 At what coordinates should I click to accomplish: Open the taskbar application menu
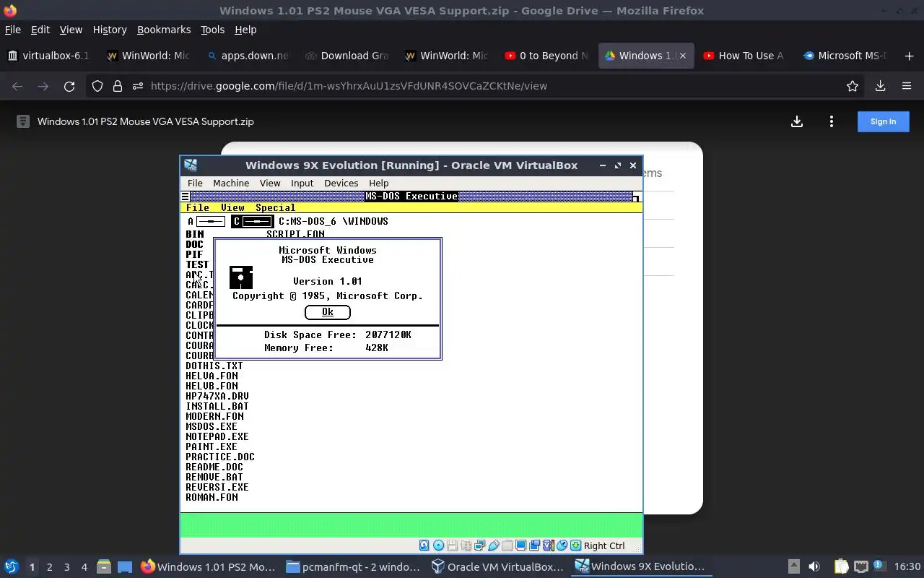[x=12, y=566]
